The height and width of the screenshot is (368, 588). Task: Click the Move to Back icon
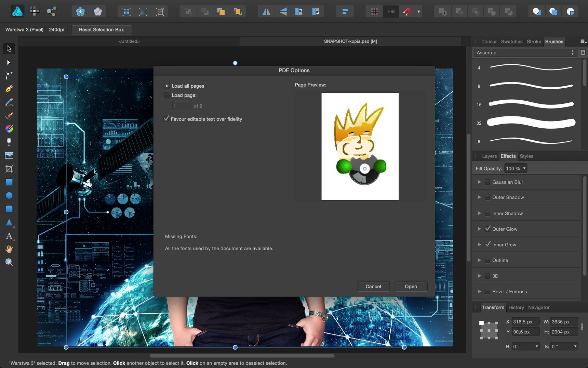pyautogui.click(x=188, y=12)
